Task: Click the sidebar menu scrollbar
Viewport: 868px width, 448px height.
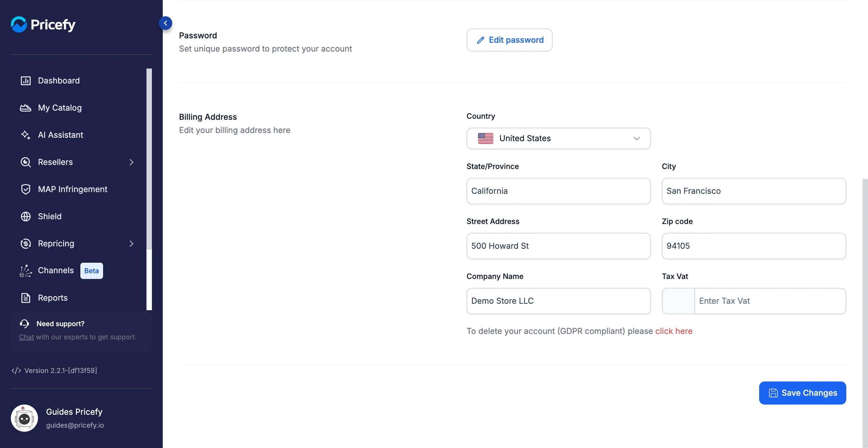Action: click(x=149, y=159)
